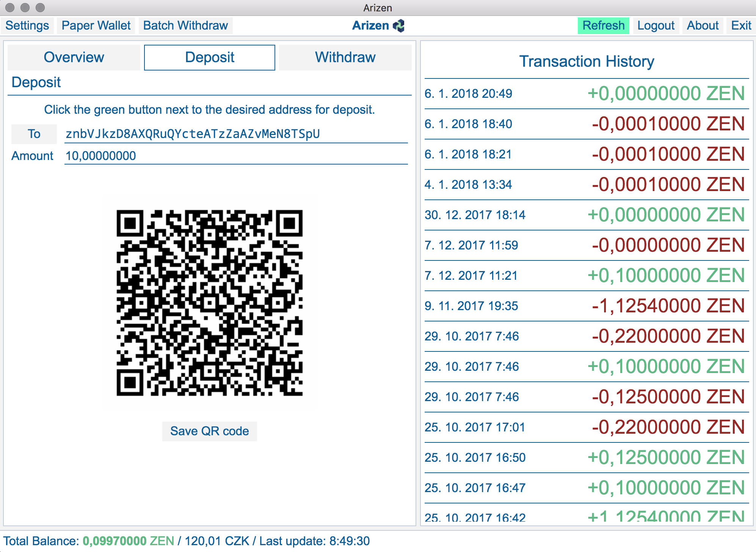Screen dimensions: 756x552
Task: Switch to the Withdraw tab
Action: [345, 58]
